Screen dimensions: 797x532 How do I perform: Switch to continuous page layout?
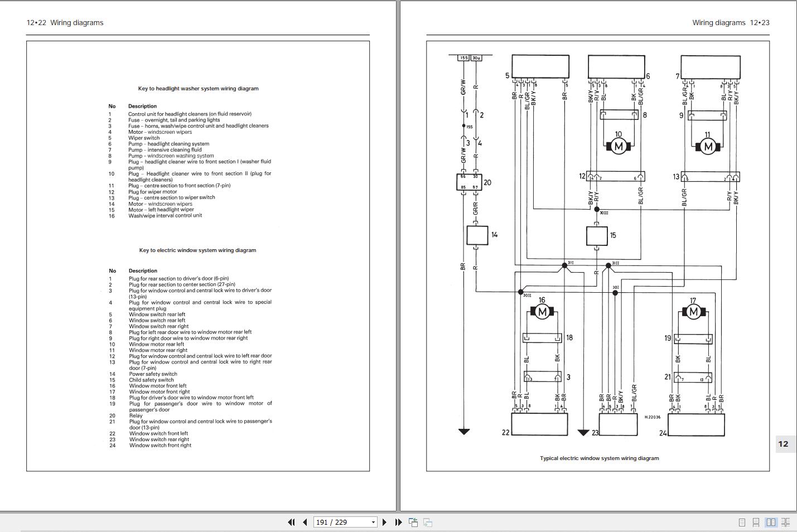pos(756,523)
